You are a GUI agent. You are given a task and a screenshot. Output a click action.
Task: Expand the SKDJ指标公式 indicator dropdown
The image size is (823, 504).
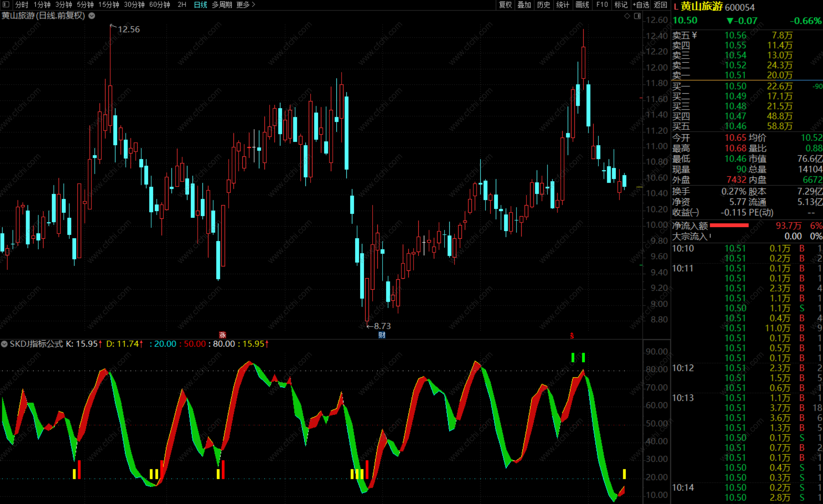4,344
